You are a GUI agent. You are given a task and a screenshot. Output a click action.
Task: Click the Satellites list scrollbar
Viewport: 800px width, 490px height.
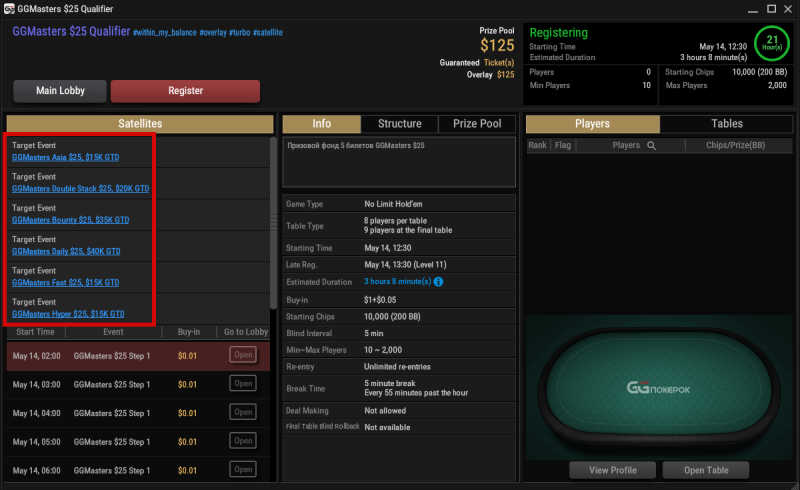pyautogui.click(x=273, y=223)
